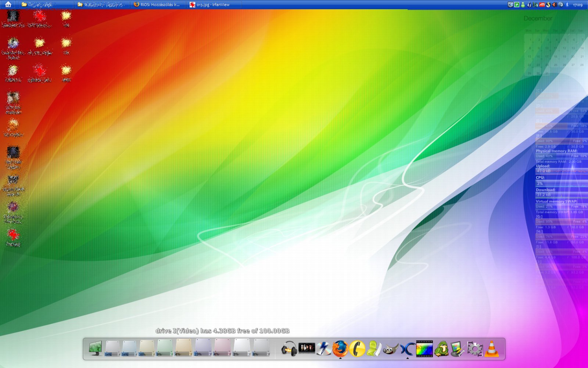
Task: Click the Bluetooth tray icon
Action: (567, 5)
